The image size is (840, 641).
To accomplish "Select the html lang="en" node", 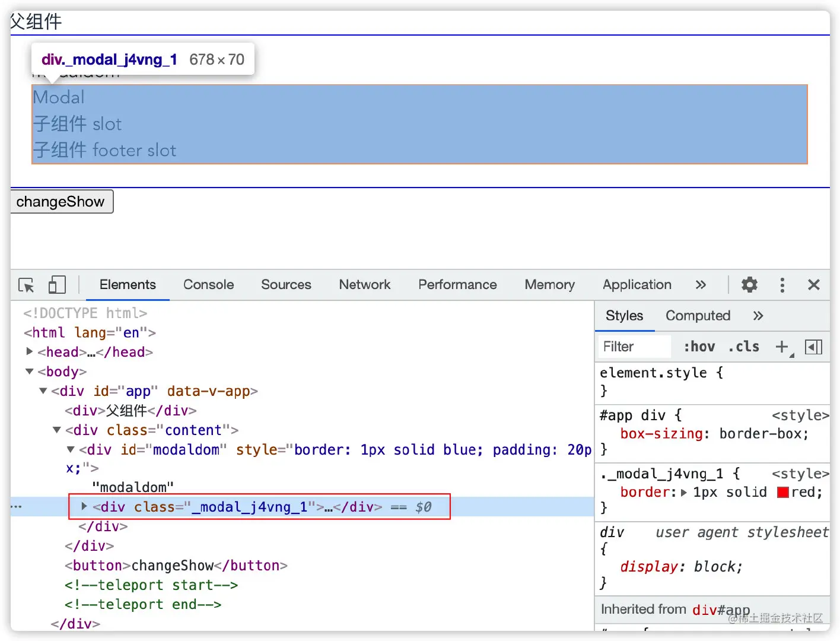I will point(90,332).
